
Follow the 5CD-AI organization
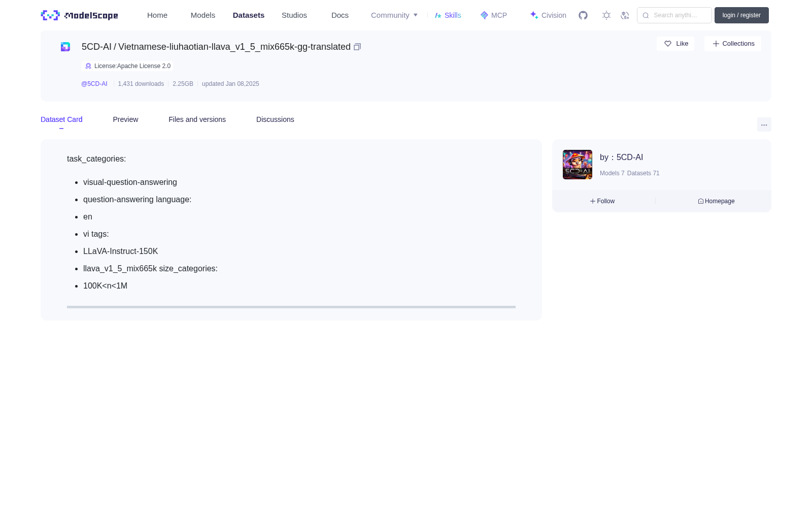[x=602, y=201]
